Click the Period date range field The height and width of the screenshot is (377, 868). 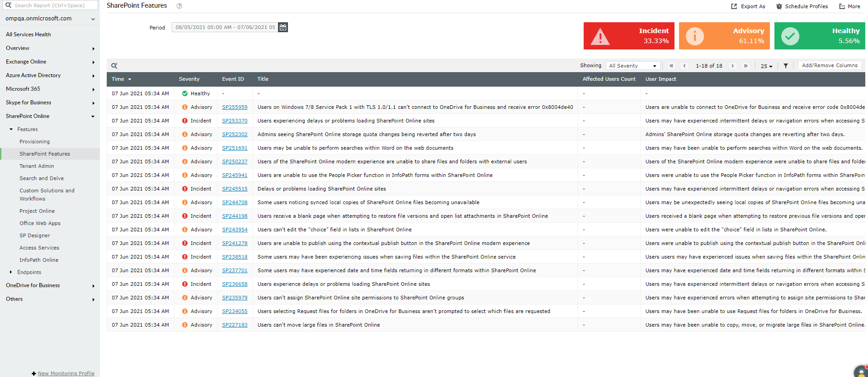pos(225,27)
